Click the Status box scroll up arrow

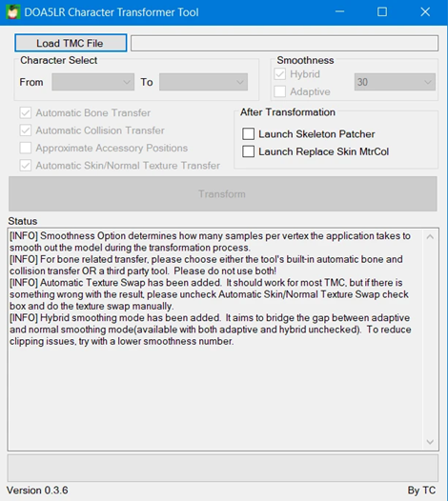tap(430, 237)
